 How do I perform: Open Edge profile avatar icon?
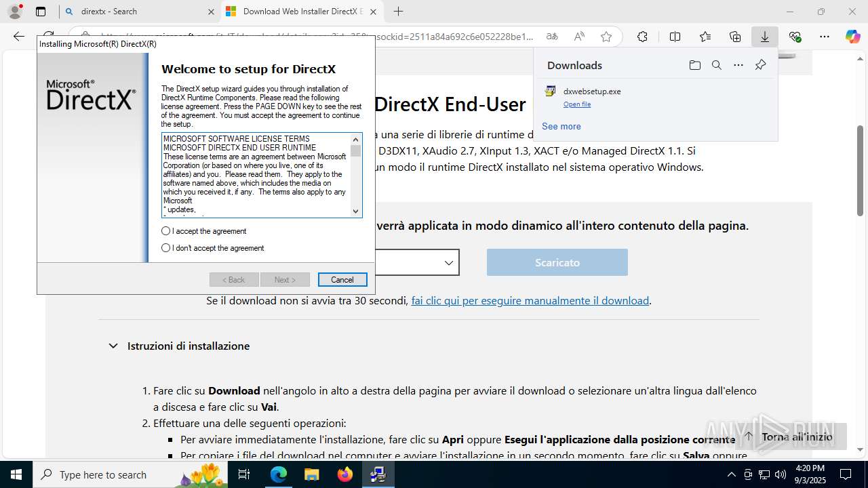(x=14, y=12)
